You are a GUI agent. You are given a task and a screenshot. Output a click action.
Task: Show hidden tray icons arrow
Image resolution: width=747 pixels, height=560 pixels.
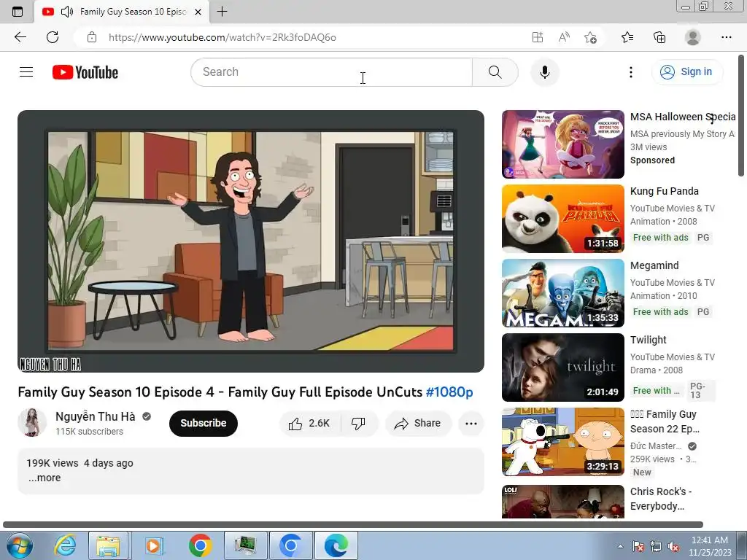pos(620,546)
